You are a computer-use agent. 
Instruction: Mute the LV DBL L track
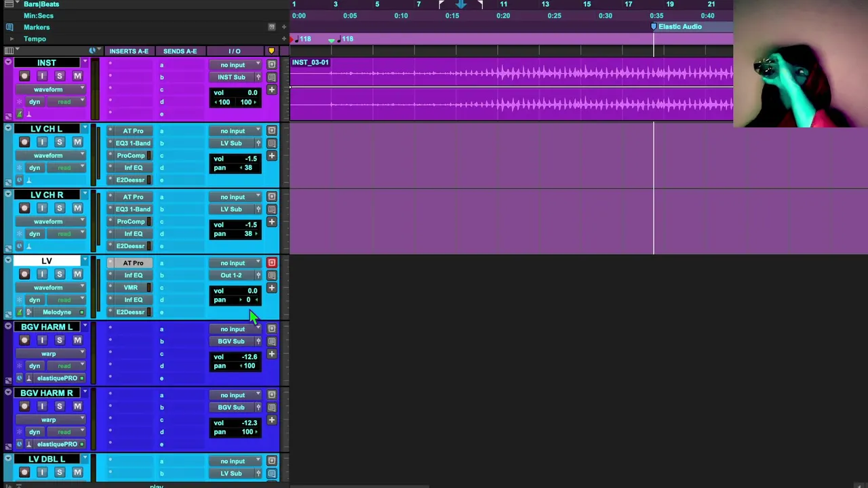coord(77,472)
